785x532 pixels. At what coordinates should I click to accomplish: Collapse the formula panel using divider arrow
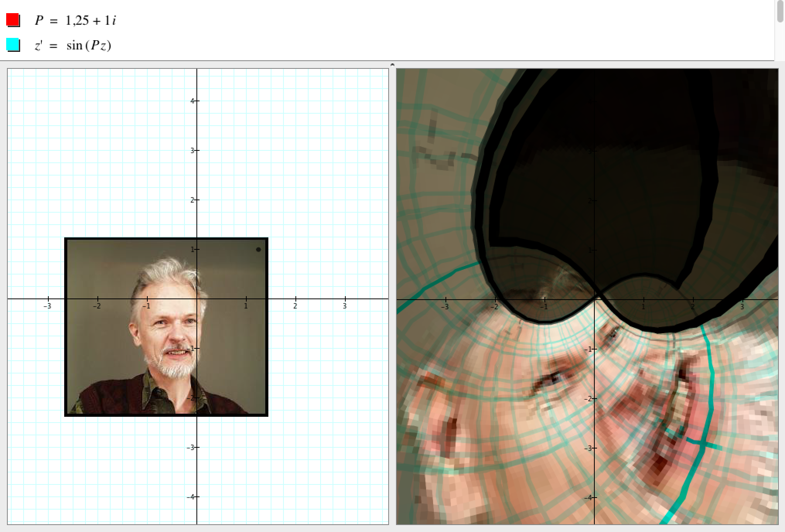point(392,65)
